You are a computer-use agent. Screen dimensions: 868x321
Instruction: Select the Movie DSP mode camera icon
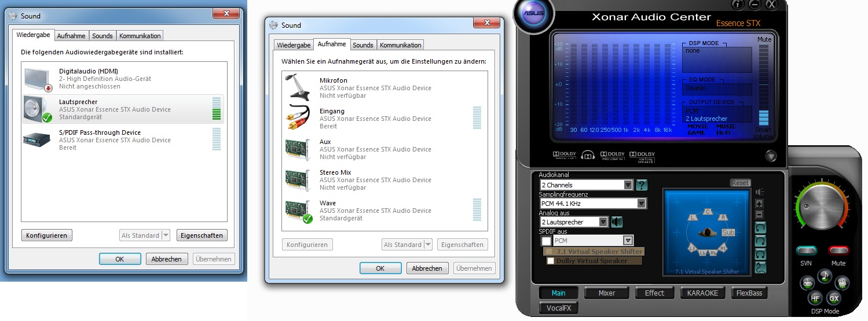click(843, 283)
